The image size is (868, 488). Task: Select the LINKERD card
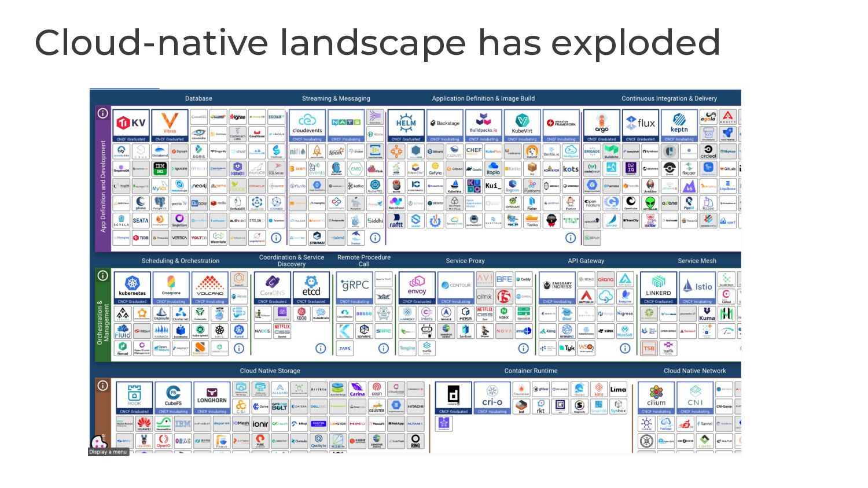pos(659,288)
